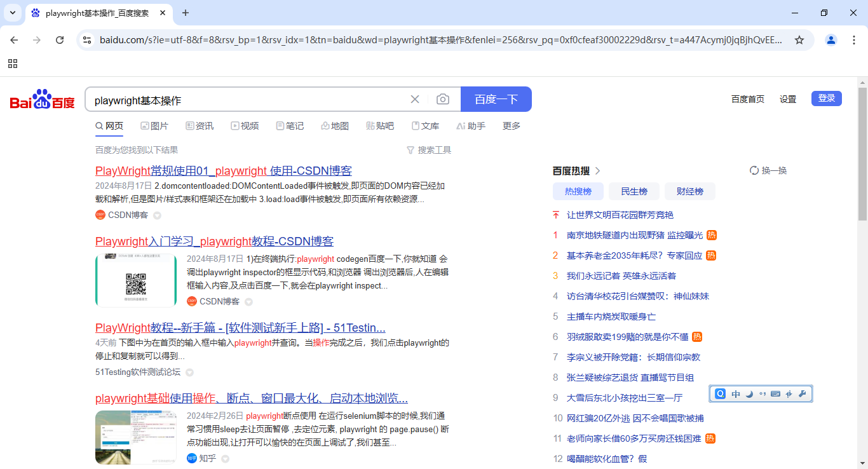Switch to 笔记 tab
This screenshot has width=868, height=469.
point(290,126)
